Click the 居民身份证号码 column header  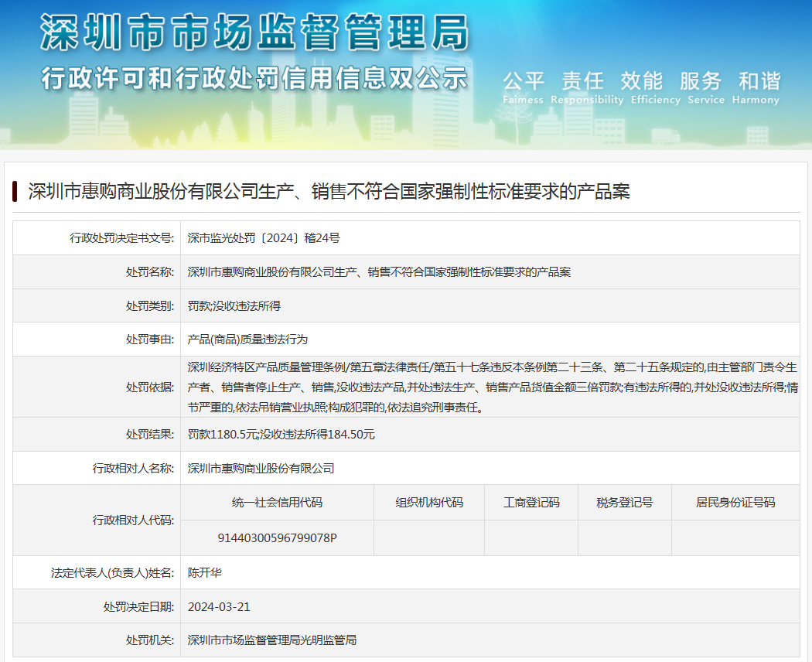[x=735, y=502]
